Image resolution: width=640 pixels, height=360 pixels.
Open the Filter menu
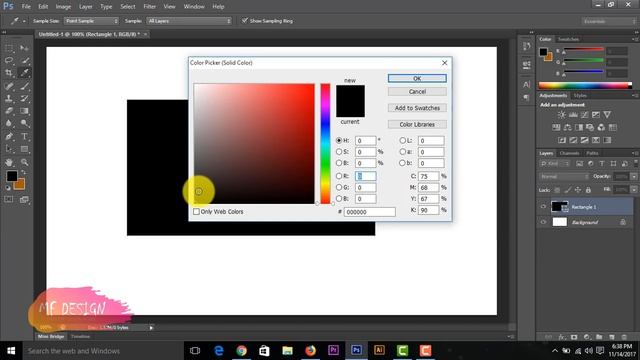pyautogui.click(x=149, y=7)
